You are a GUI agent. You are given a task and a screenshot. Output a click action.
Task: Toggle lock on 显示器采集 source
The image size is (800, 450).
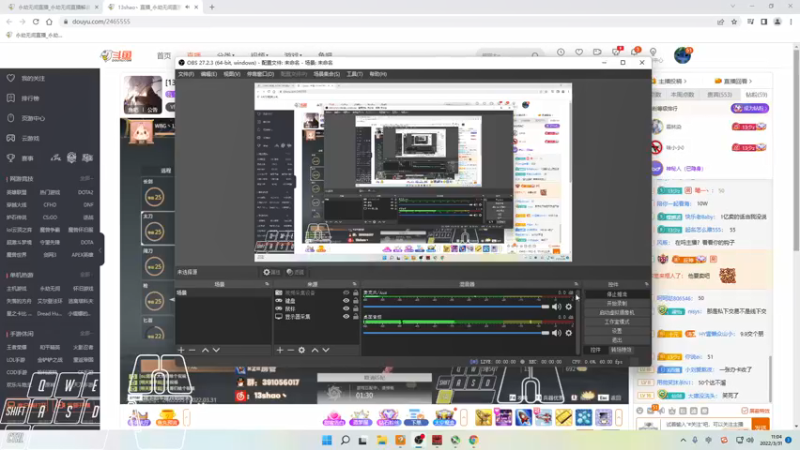point(356,317)
